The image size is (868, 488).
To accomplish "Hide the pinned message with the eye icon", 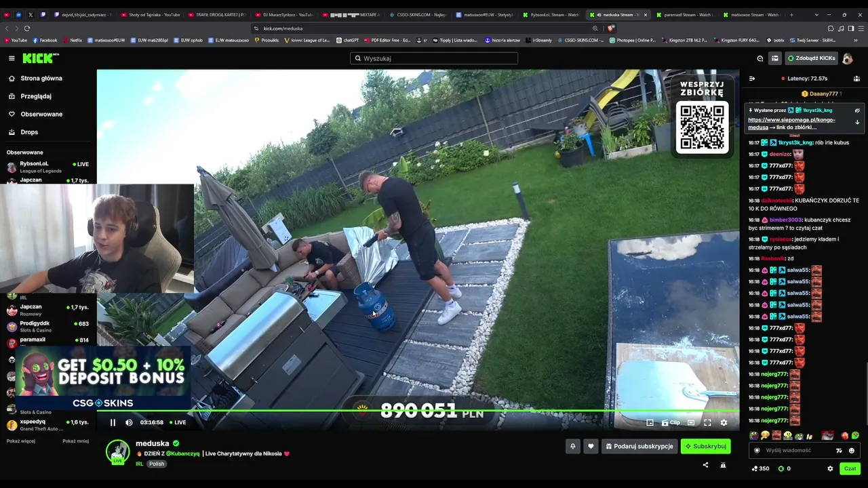I will pos(857,110).
